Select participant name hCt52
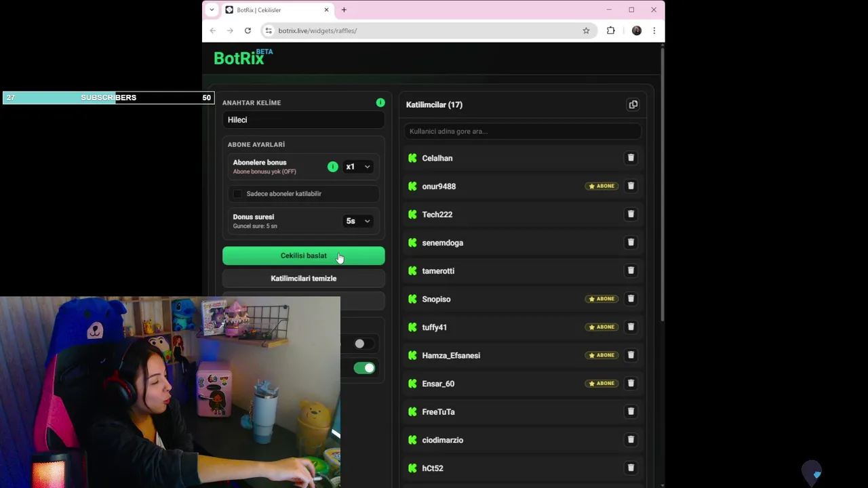 (433, 468)
